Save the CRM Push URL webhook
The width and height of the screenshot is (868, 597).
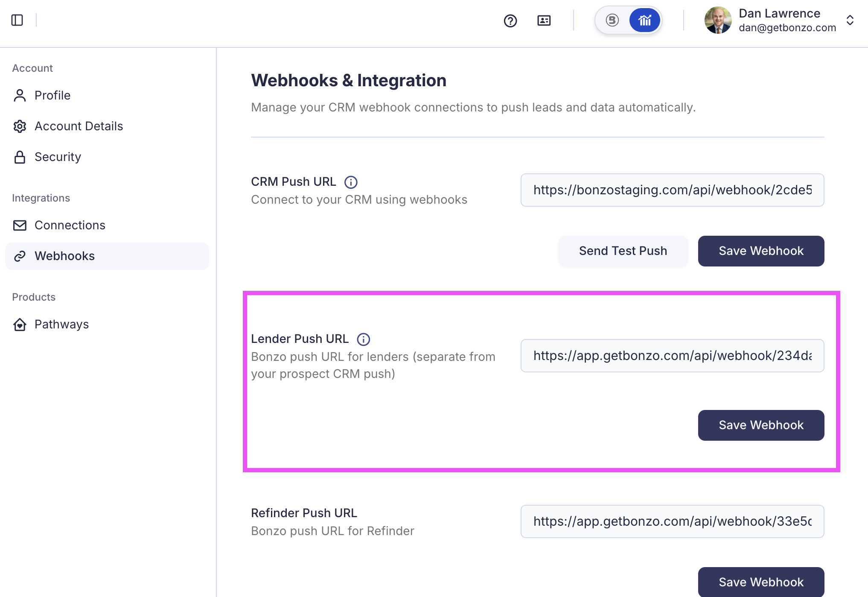(761, 251)
